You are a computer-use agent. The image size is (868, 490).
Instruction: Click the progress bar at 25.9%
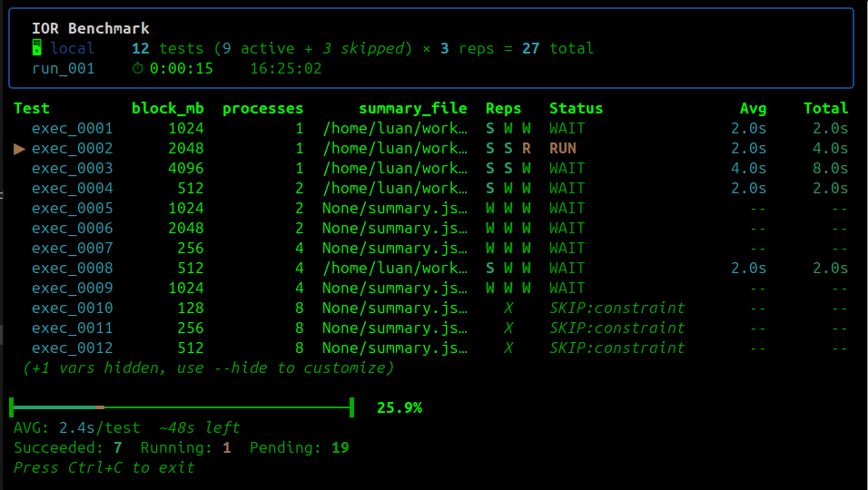182,407
